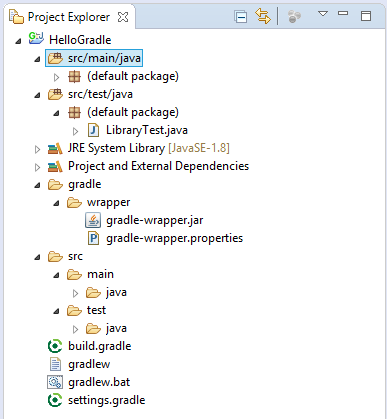The width and height of the screenshot is (387, 419).
Task: Collapse the HelloGradle project node
Action: pos(18,41)
